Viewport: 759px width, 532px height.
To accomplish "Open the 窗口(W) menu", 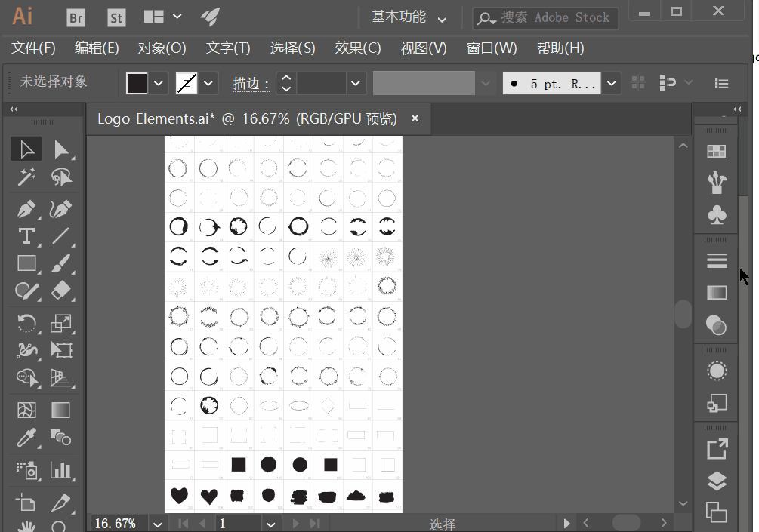I will [492, 48].
